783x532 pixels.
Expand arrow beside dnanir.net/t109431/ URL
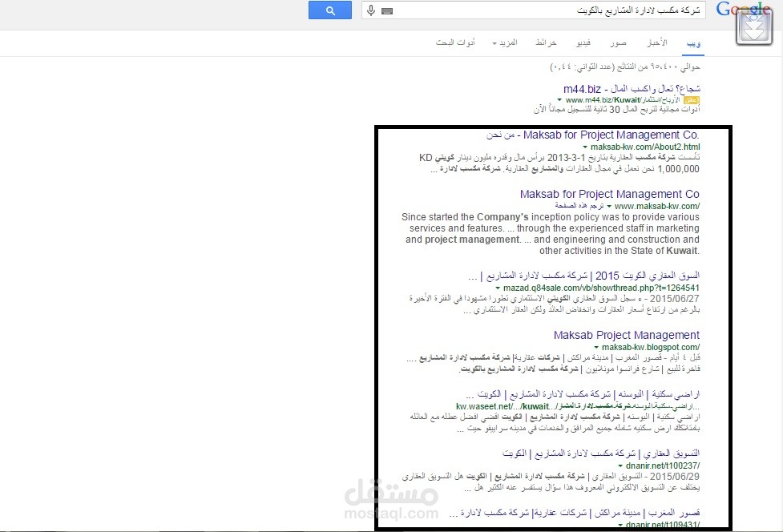click(x=620, y=525)
